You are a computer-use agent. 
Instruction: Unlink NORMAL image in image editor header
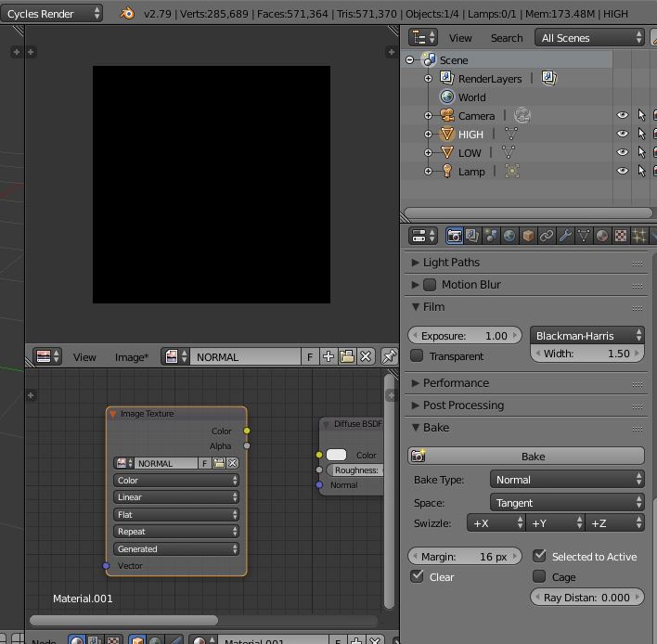click(366, 357)
